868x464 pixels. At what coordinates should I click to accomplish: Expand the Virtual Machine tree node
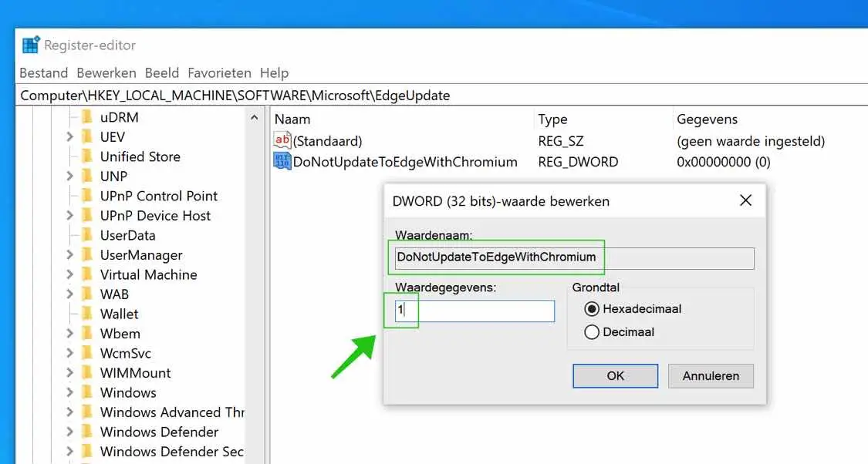pyautogui.click(x=69, y=274)
